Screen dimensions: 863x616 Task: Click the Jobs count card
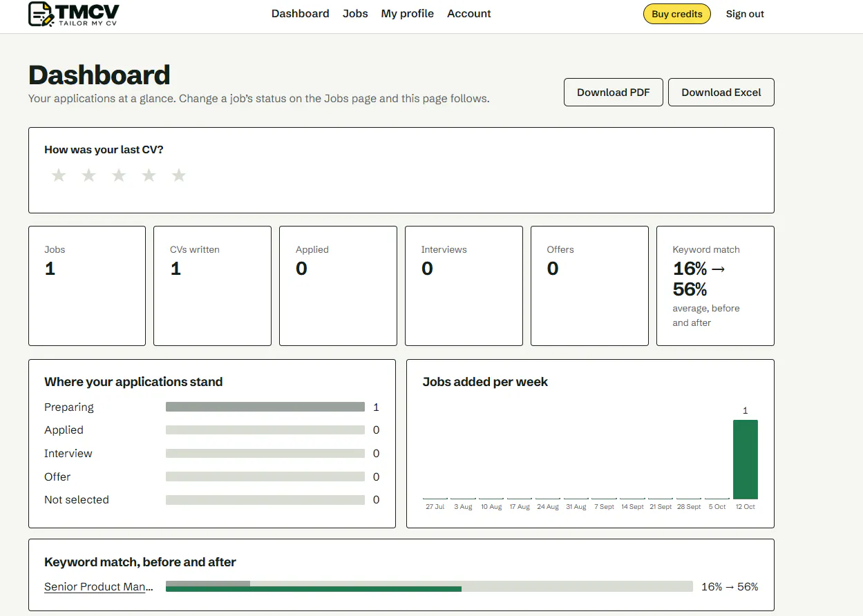[87, 286]
